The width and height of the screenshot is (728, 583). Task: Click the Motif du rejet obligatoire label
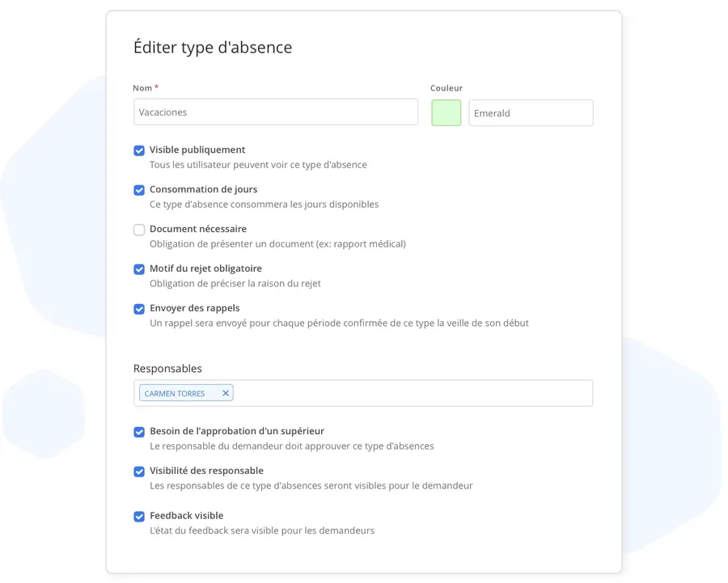(x=205, y=268)
